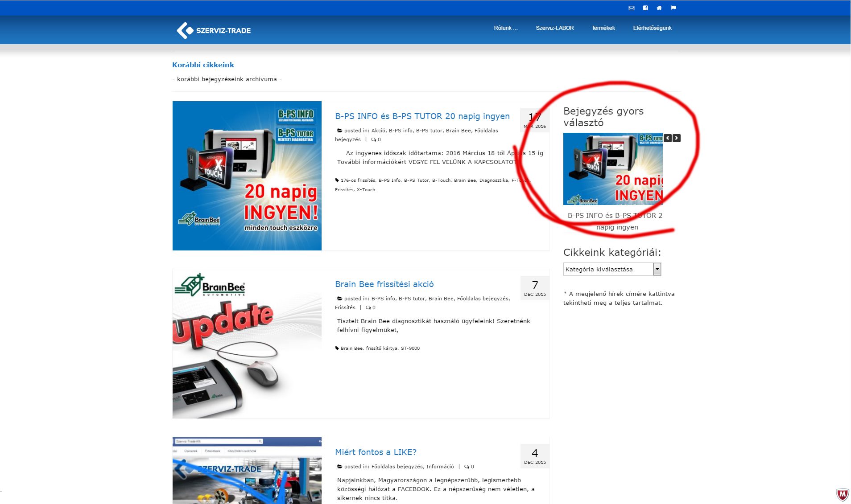Click the tag icon before 176-os frissítés
This screenshot has height=504, width=851.
(x=337, y=180)
